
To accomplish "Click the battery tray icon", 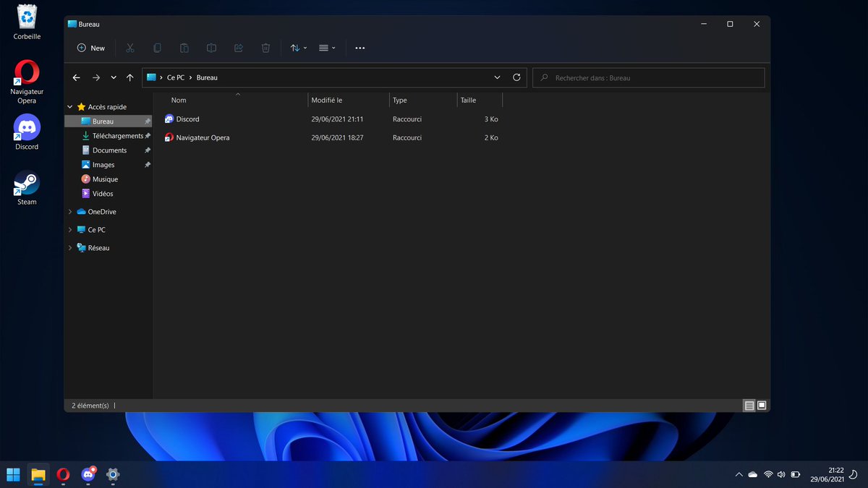I will pos(796,474).
